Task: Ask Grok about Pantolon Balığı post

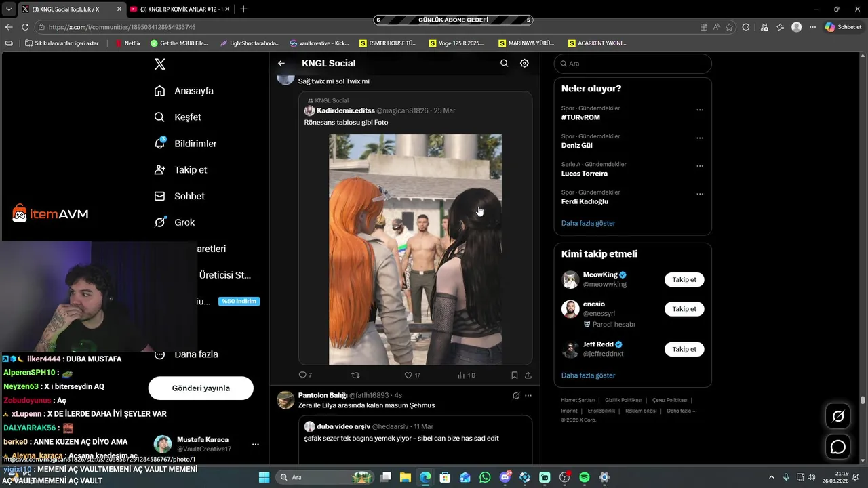Action: click(516, 395)
